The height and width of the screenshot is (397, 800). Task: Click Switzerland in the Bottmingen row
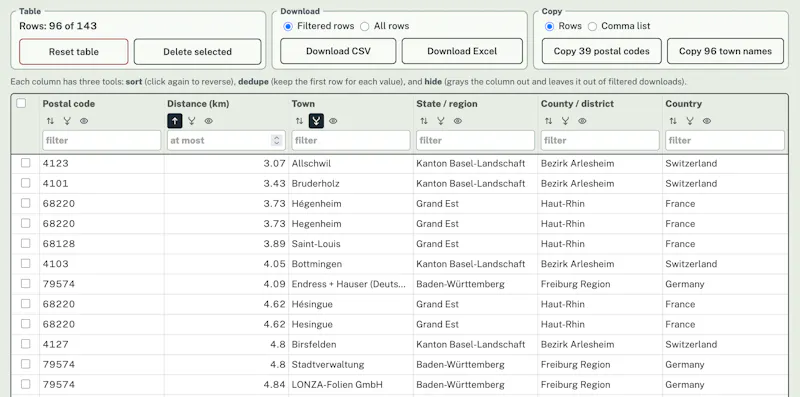[724, 264]
